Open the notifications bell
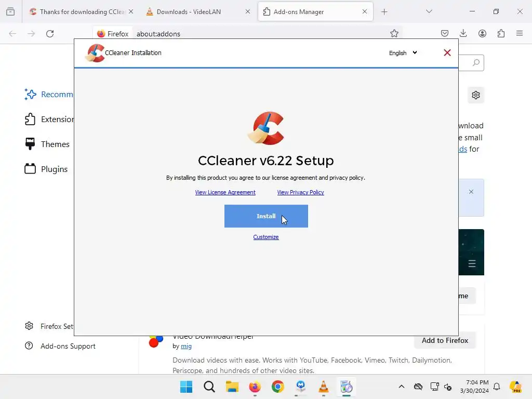 tap(497, 387)
